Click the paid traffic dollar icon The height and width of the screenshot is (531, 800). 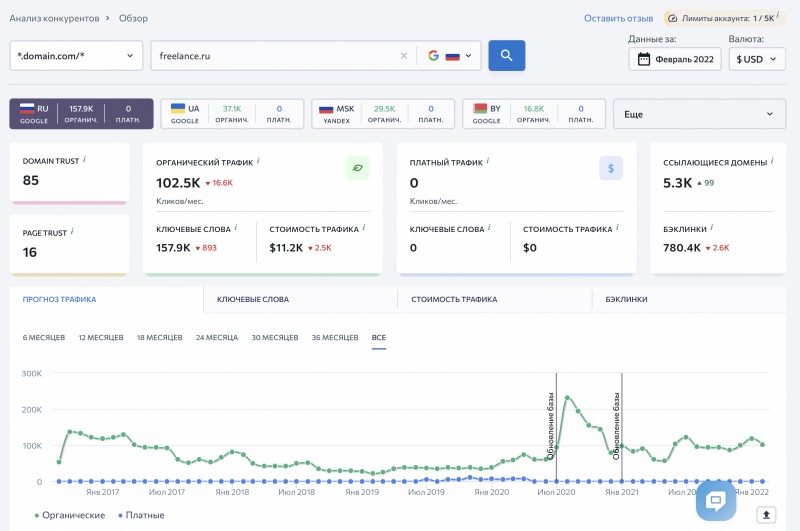coord(611,168)
